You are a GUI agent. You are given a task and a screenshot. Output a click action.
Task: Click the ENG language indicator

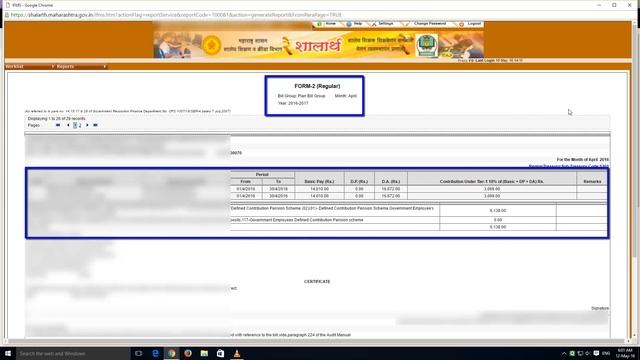point(607,353)
